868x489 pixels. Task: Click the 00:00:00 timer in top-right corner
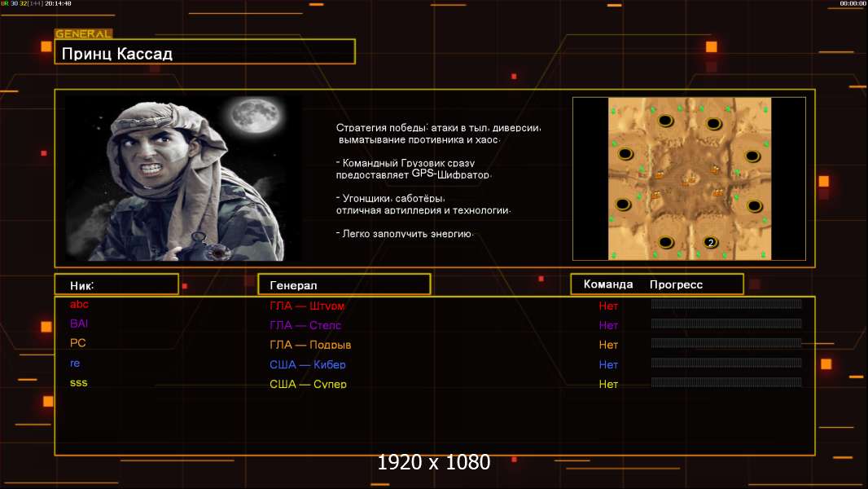tap(853, 4)
